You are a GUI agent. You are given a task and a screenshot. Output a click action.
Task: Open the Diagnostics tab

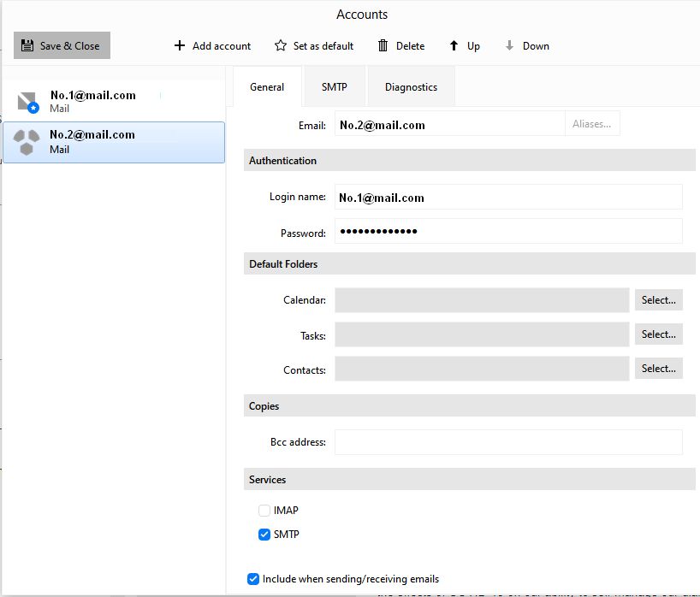[411, 86]
